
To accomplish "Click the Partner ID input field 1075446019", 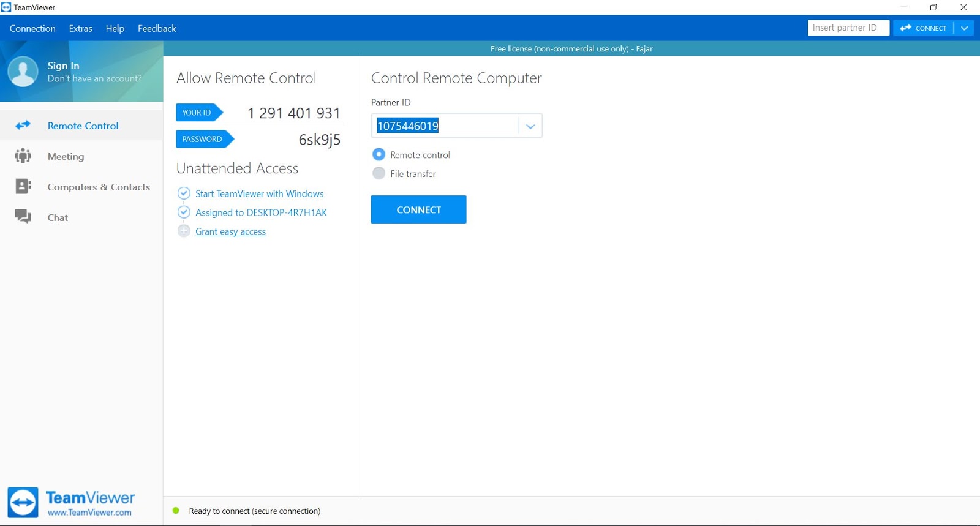I will tap(445, 126).
